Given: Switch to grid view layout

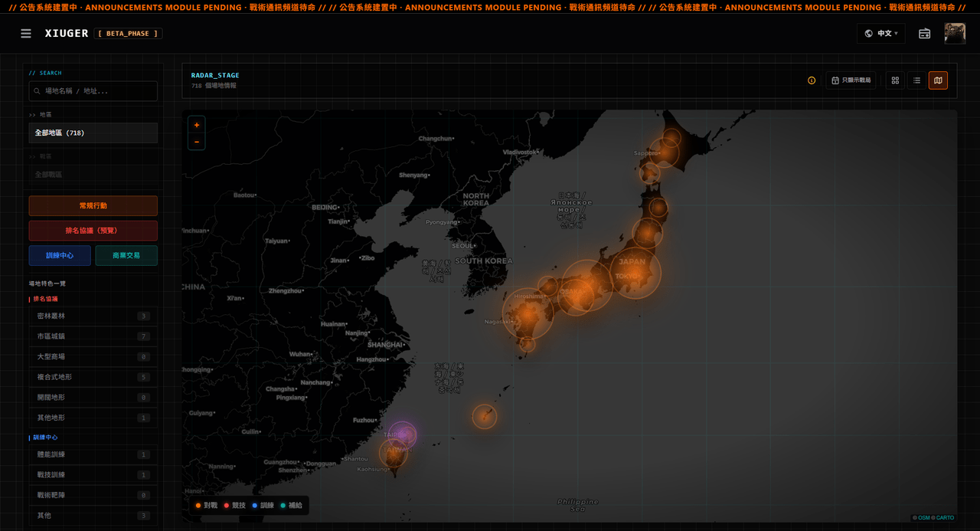Looking at the screenshot, I should pos(895,80).
